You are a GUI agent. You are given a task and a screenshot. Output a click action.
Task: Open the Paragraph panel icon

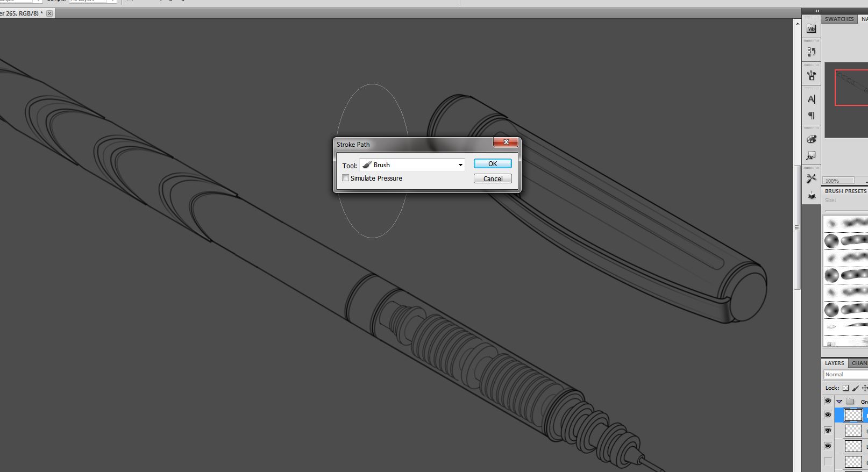coord(811,116)
